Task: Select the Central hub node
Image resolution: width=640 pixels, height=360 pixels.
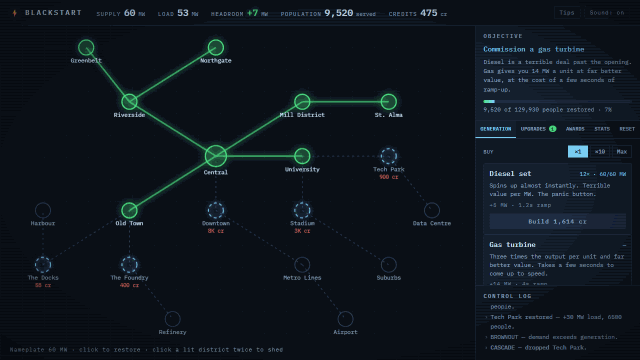Action: click(216, 156)
